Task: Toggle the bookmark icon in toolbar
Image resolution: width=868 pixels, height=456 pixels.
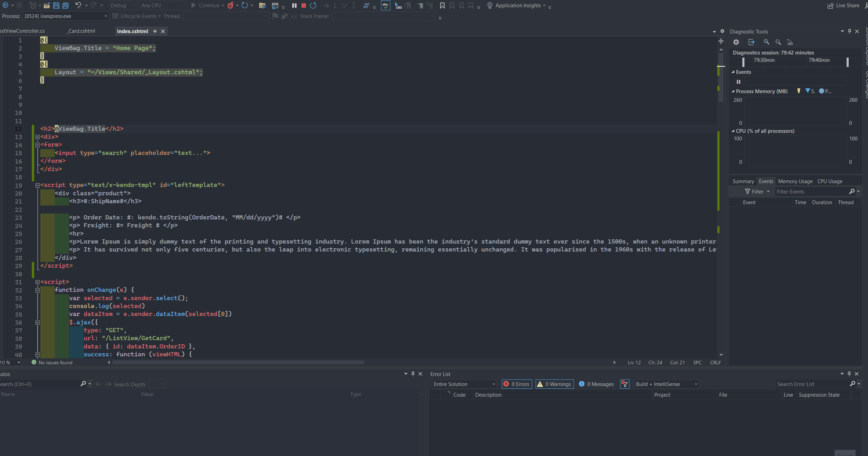Action: [x=442, y=6]
